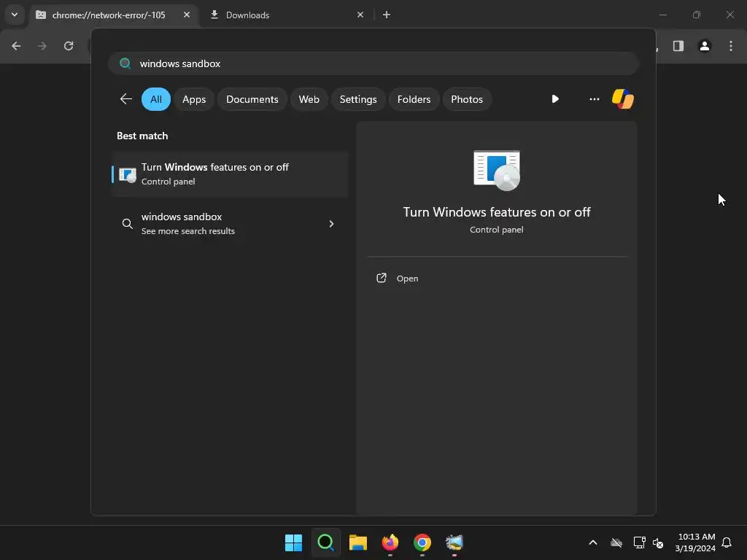Open the last pinned taskbar app icon

tap(454, 542)
